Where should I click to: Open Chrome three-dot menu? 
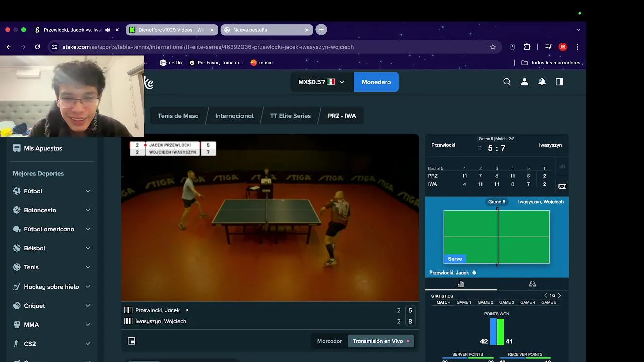[577, 47]
